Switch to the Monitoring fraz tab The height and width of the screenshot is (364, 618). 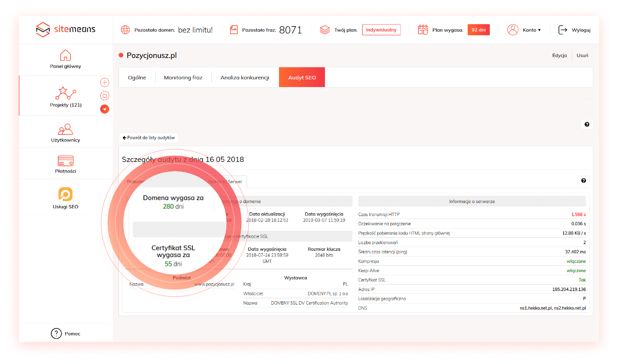[x=183, y=77]
